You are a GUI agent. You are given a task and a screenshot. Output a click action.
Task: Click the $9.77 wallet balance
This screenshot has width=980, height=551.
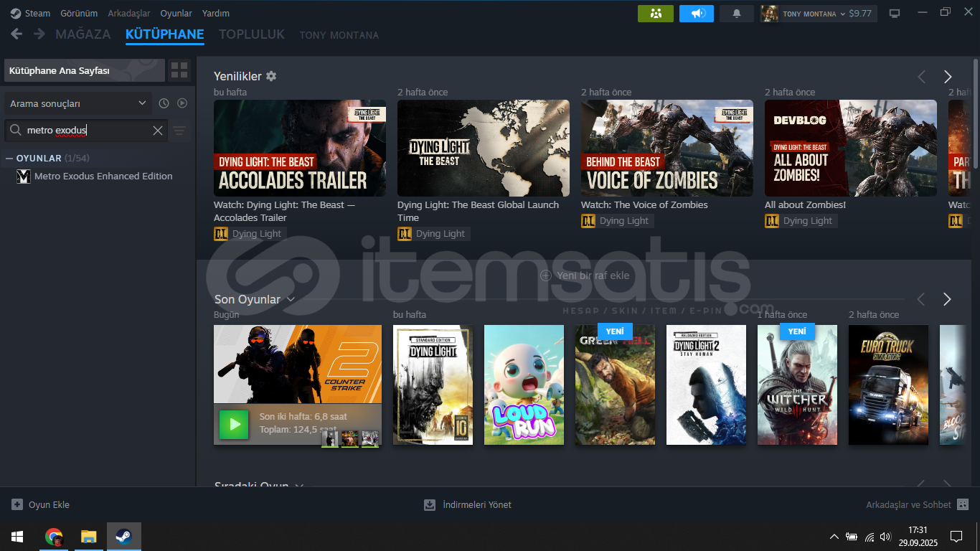[859, 14]
